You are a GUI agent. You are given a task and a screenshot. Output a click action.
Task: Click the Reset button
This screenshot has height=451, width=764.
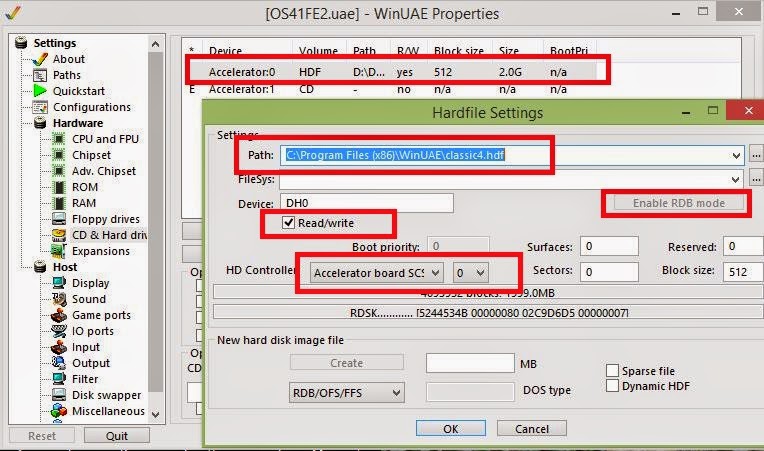tap(42, 435)
